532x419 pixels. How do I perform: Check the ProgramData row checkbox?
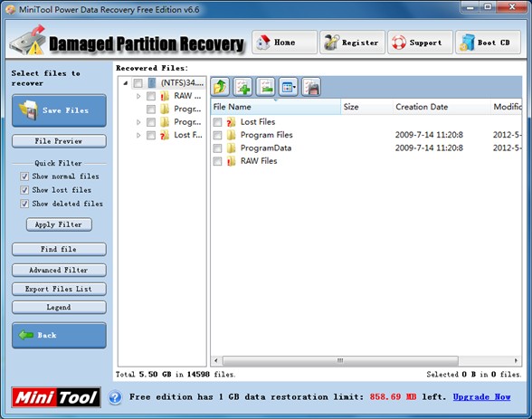pyautogui.click(x=217, y=148)
